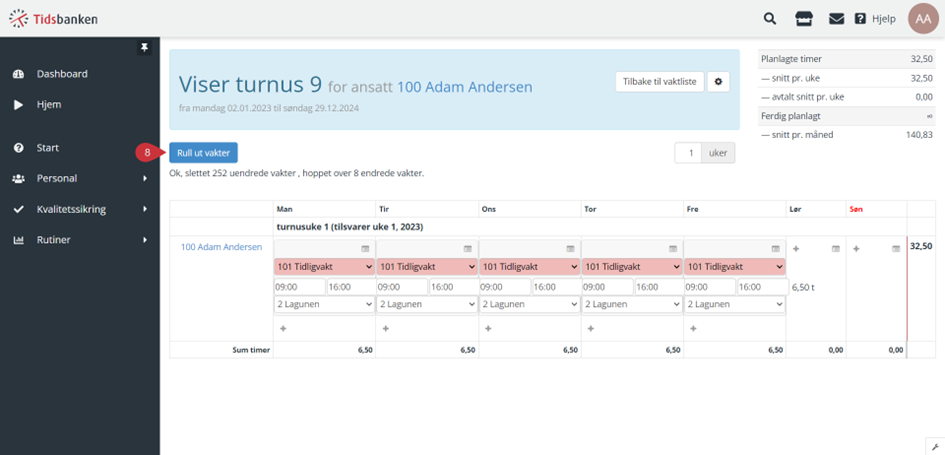
Task: Click the Hjem play icon
Action: [x=18, y=105]
